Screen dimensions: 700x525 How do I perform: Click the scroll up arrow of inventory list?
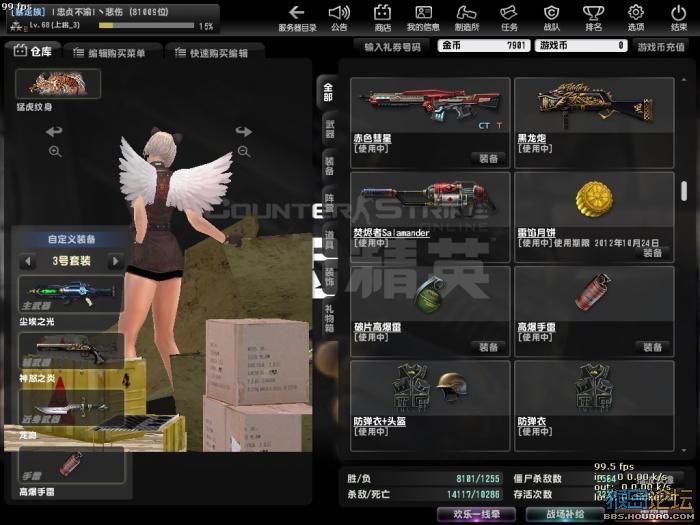pyautogui.click(x=684, y=80)
